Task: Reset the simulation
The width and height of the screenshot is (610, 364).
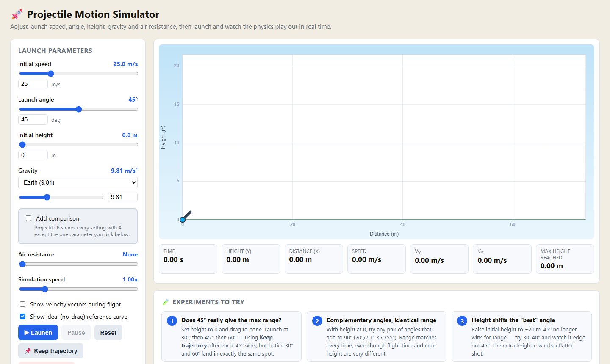Action: point(108,333)
